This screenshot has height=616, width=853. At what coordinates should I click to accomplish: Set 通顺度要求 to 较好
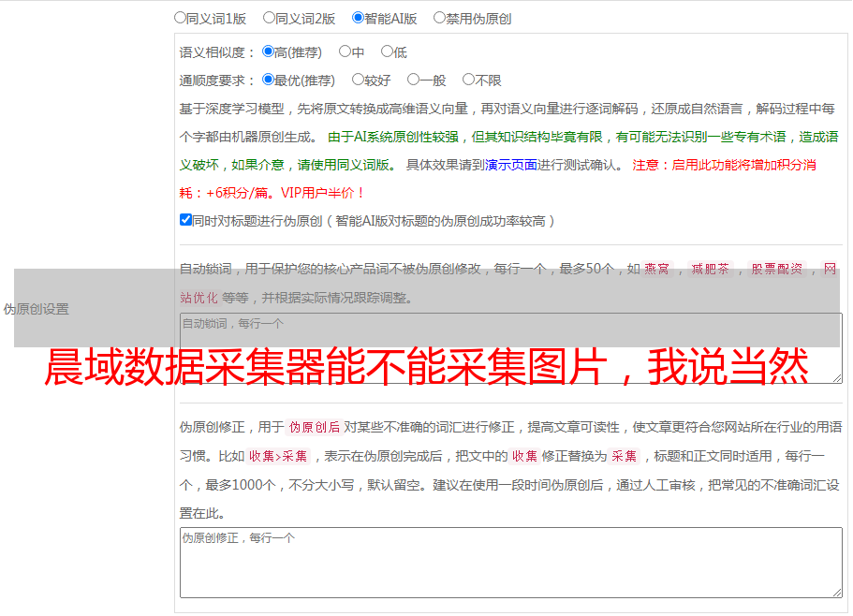[x=358, y=81]
